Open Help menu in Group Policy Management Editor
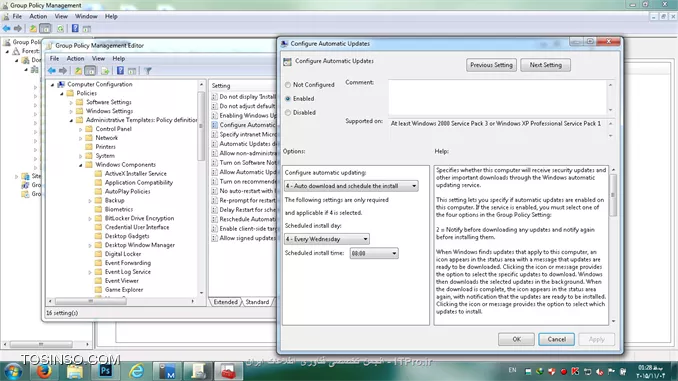Viewport: 678px width, 381px height. point(118,58)
